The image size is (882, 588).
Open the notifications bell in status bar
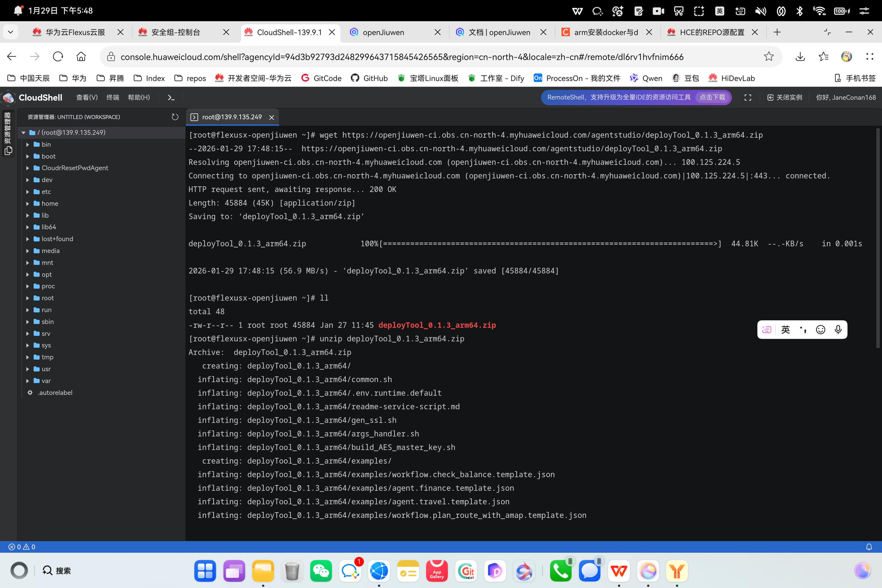click(868, 547)
